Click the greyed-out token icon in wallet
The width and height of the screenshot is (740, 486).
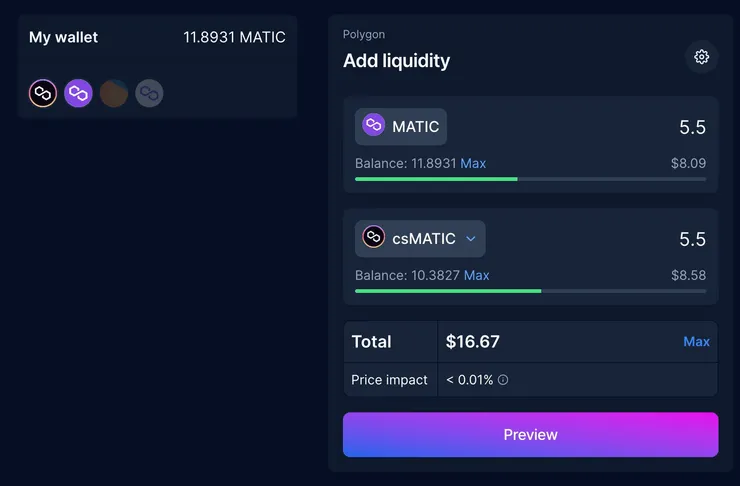coord(149,94)
